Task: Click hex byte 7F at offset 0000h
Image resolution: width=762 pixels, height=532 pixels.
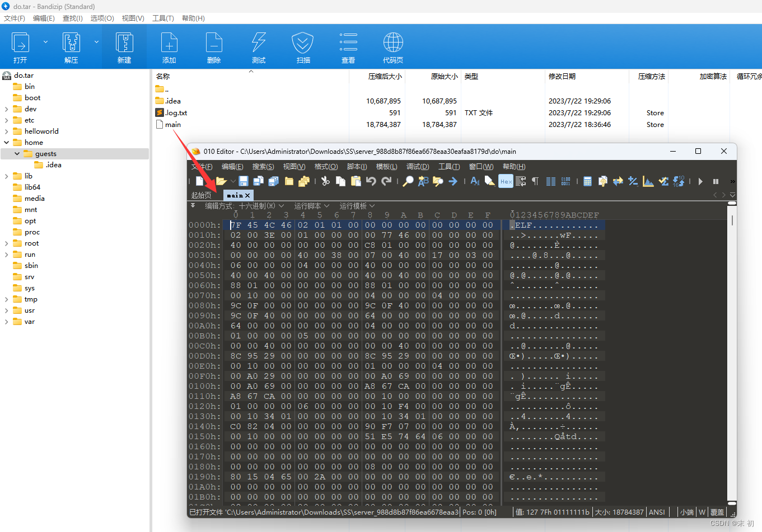Action: tap(236, 225)
